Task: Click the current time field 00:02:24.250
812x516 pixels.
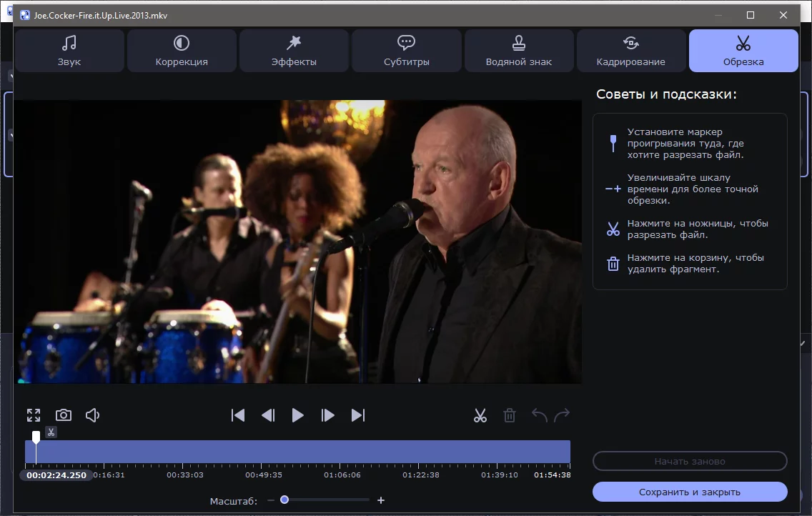Action: coord(56,475)
